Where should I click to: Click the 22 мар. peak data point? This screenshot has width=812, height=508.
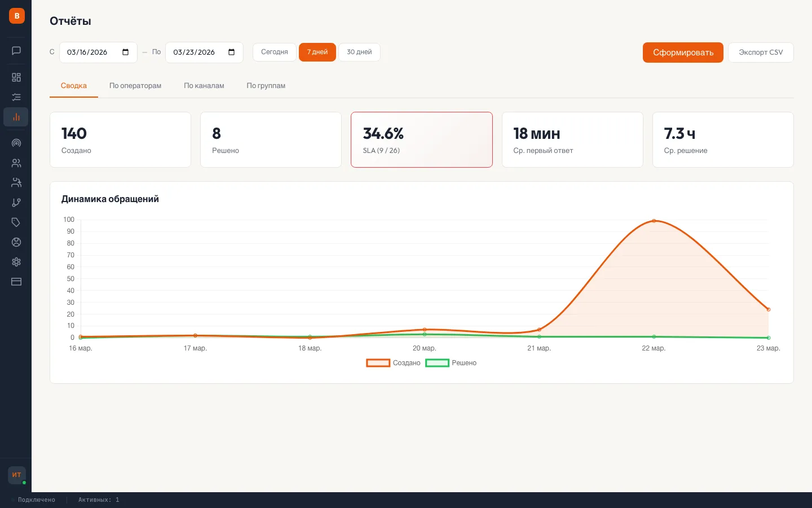point(654,221)
